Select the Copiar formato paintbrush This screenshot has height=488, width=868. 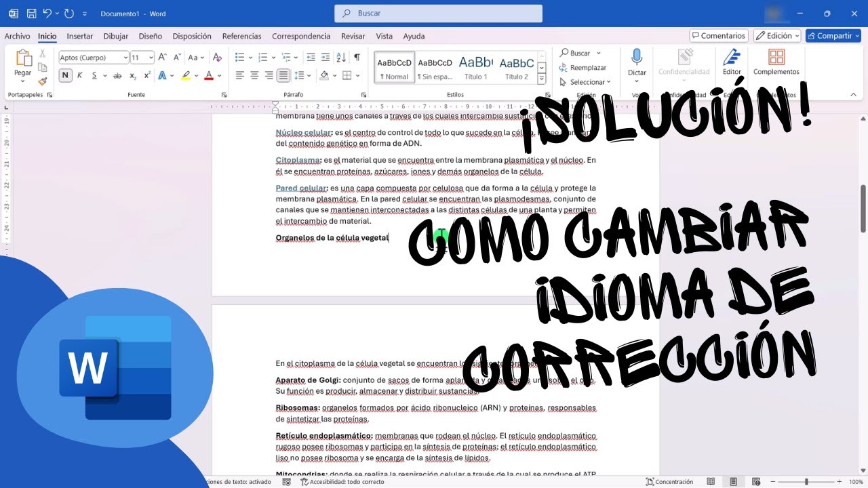[x=43, y=81]
